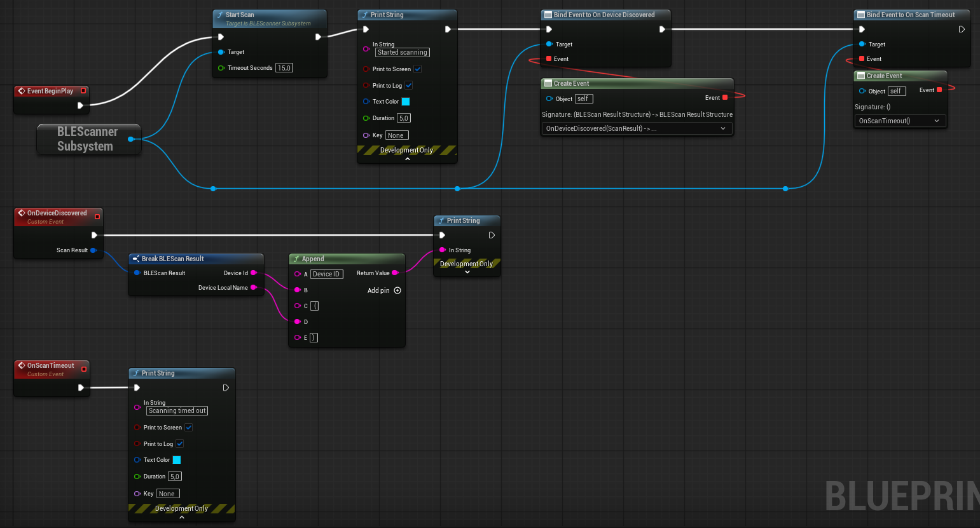Toggle Print to Screen on Scanning timed out node
The image size is (980, 528).
pyautogui.click(x=189, y=428)
